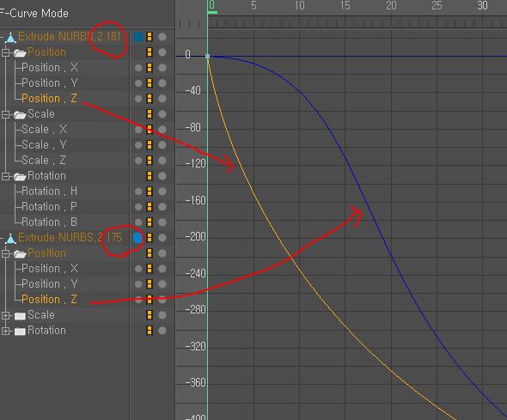Click yellow key icon beside Position . Z under object 181
This screenshot has height=420, width=507.
(x=149, y=99)
